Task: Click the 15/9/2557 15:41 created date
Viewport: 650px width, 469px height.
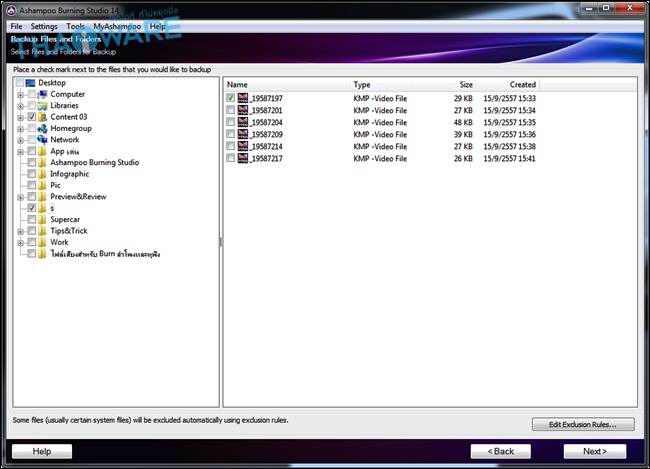Action: 509,158
